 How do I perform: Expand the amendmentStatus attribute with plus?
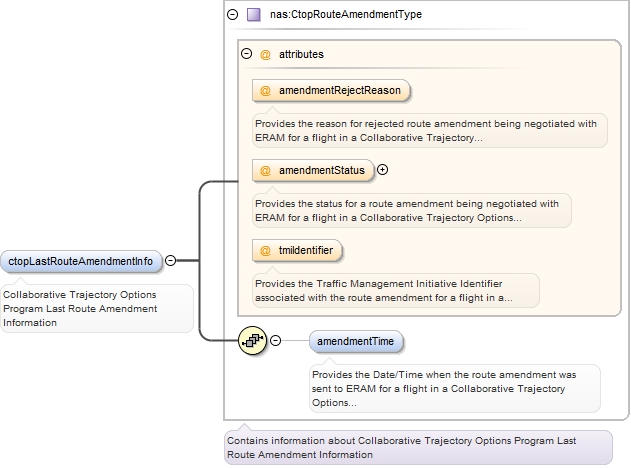[x=382, y=170]
